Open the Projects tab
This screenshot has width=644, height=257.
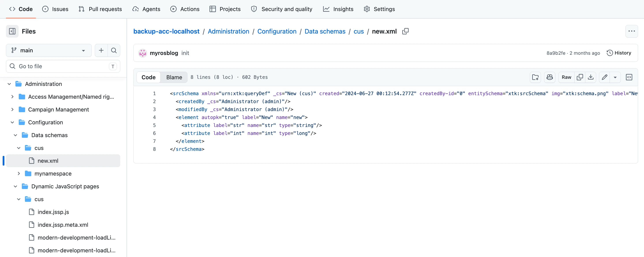point(225,9)
